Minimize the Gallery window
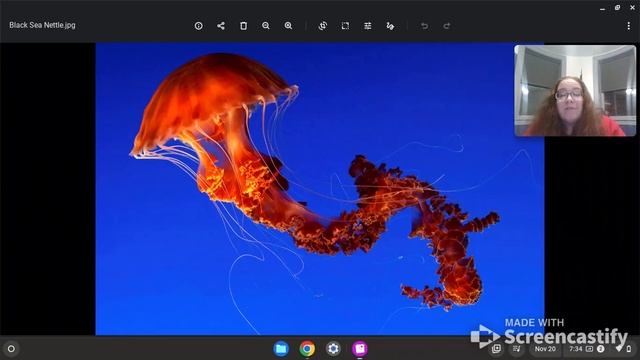The height and width of the screenshot is (360, 640). [x=602, y=8]
